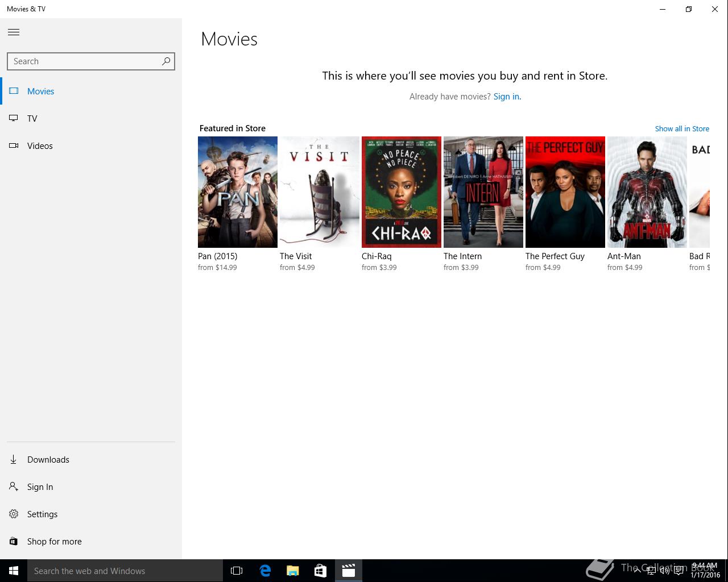
Task: Close the Movies & TV window
Action: [x=715, y=9]
